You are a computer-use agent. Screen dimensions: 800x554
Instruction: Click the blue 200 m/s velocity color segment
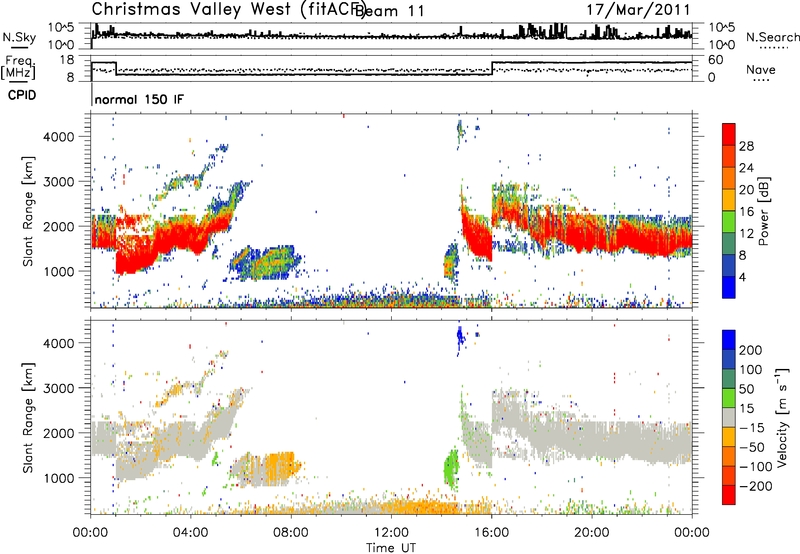click(729, 340)
